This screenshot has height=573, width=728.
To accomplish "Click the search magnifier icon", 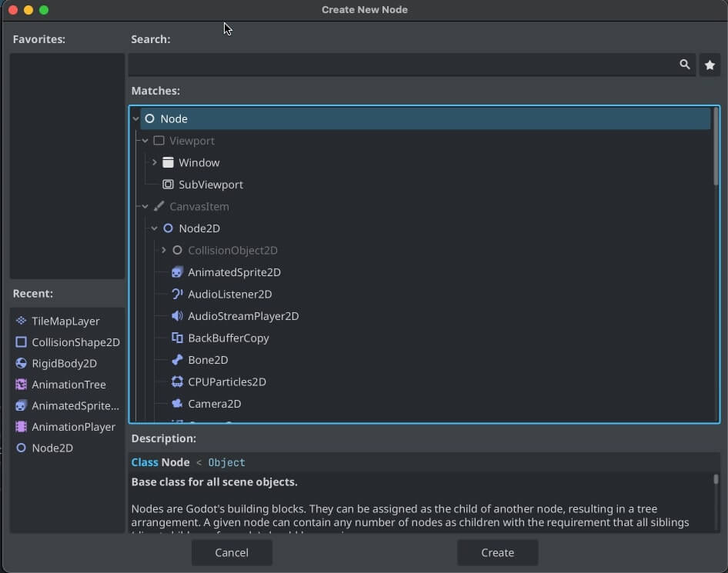I will click(685, 65).
